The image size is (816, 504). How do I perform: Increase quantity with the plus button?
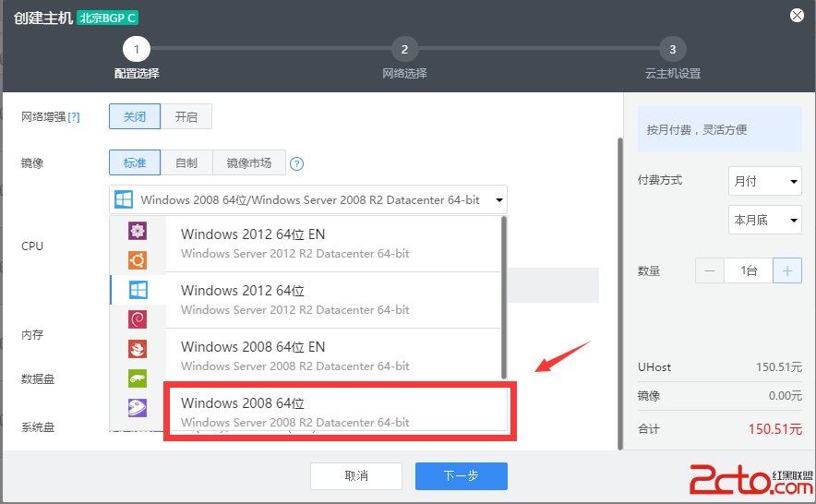click(x=786, y=270)
